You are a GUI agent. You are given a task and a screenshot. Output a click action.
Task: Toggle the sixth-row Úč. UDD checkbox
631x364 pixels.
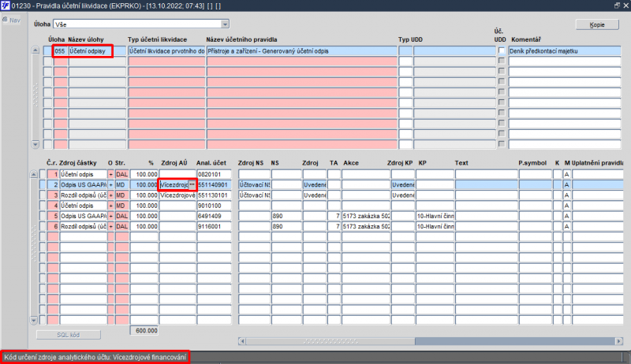pyautogui.click(x=502, y=102)
